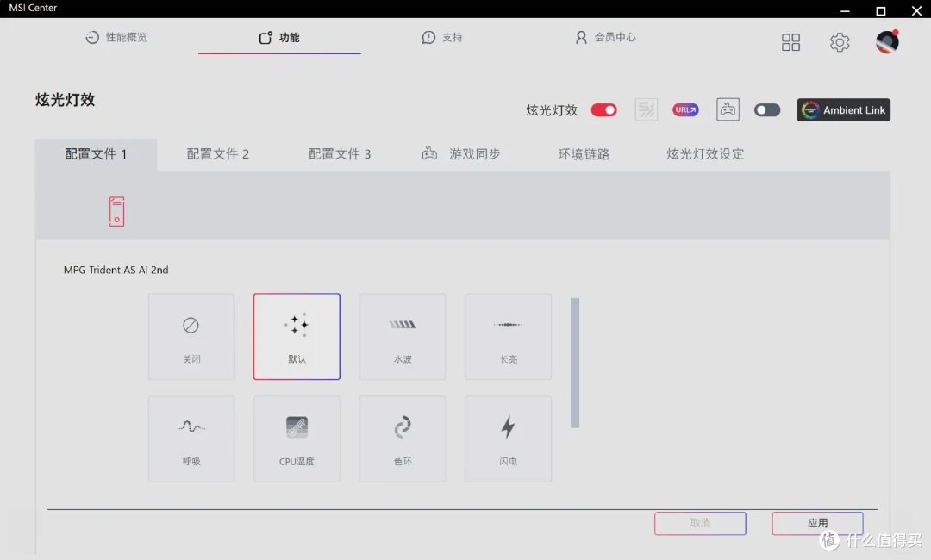
Task: Switch to 配置文件 3 tab
Action: point(340,154)
